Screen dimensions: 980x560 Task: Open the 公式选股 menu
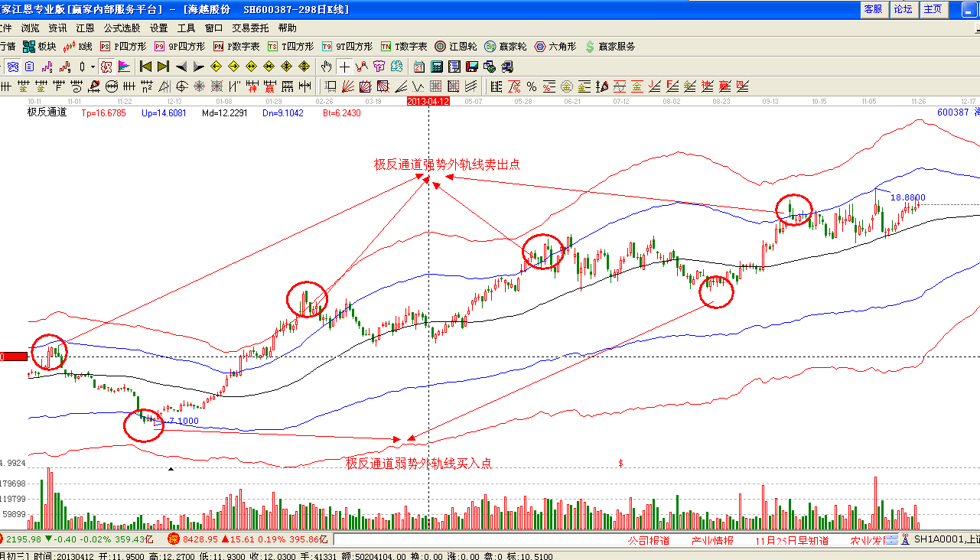pyautogui.click(x=122, y=28)
